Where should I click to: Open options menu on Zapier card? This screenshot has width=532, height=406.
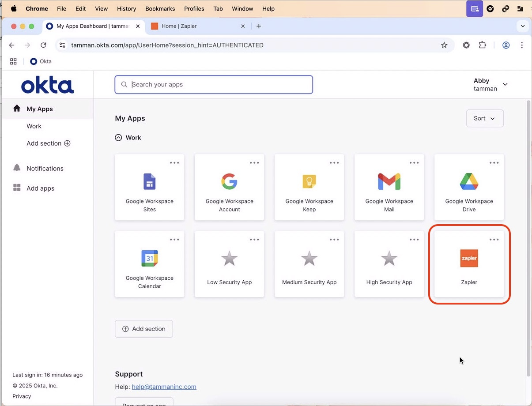point(494,240)
